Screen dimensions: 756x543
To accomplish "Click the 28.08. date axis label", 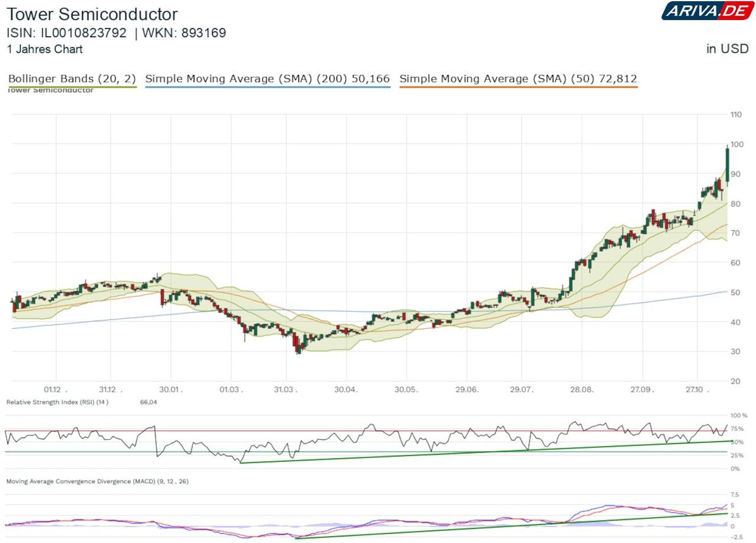I will point(582,389).
